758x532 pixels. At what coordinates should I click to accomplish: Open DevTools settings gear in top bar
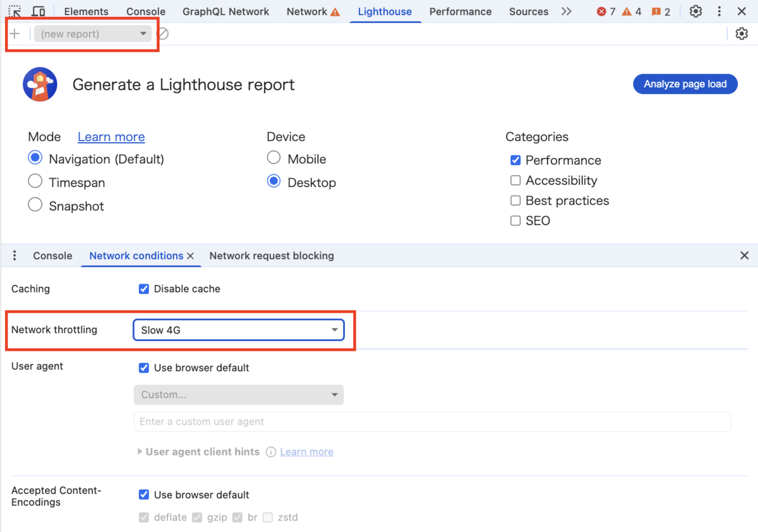[695, 11]
